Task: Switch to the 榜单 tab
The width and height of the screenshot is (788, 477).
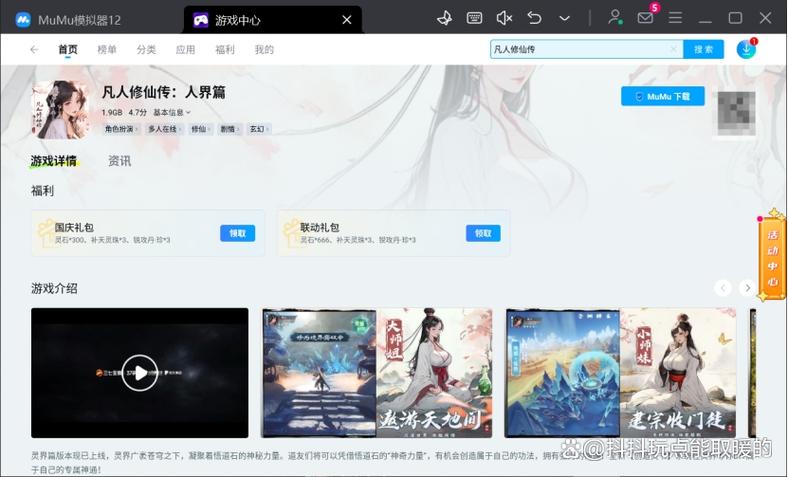Action: (107, 49)
